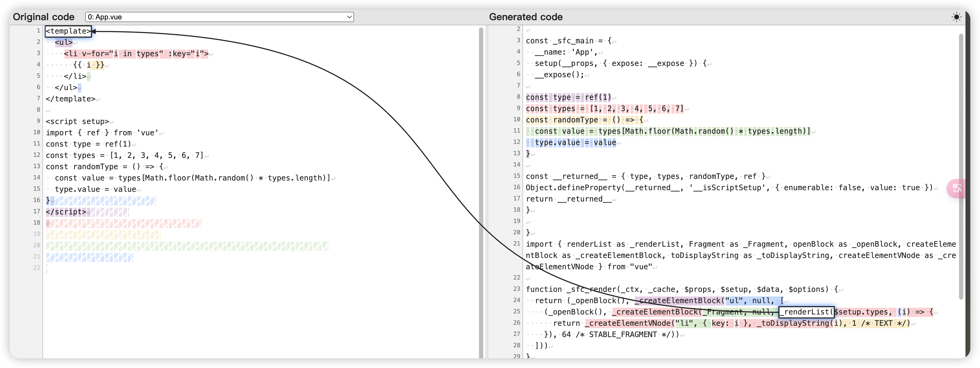Click the highlighted <template> segment in original code

[x=69, y=31]
